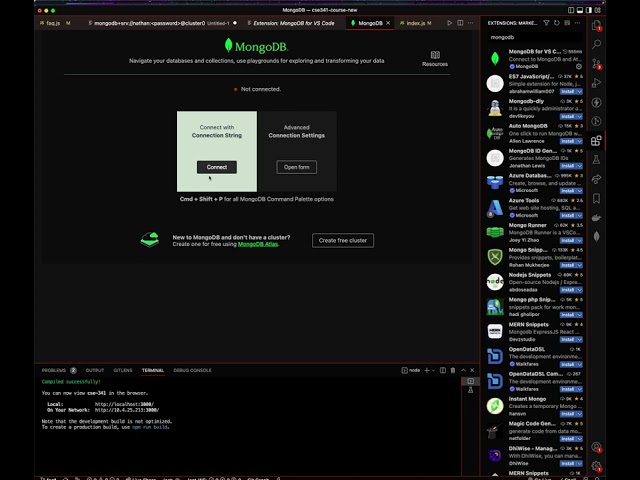This screenshot has width=640, height=480.
Task: Open the DEBUG CONSOLE panel tab
Action: [x=192, y=370]
